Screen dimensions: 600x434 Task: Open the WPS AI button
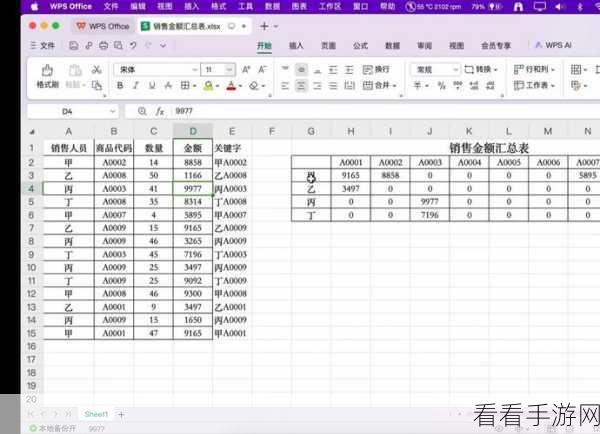[x=554, y=45]
